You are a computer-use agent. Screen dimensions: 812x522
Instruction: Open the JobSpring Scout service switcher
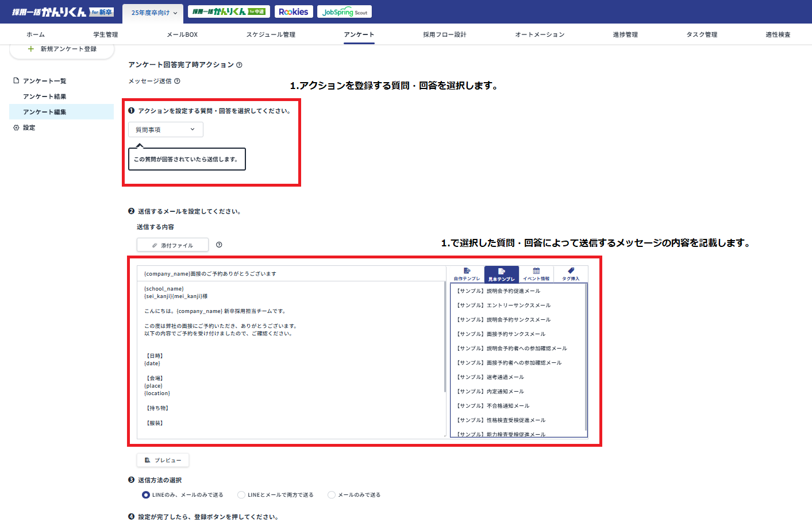[344, 12]
